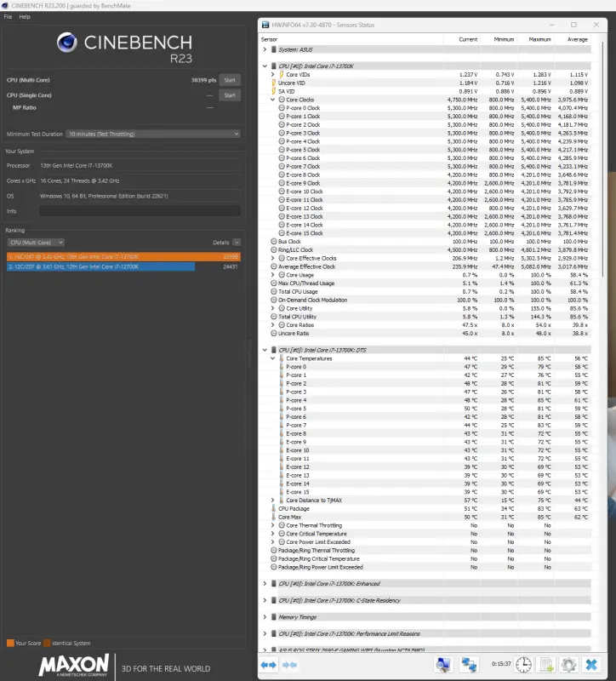Screen dimensions: 616x681
Task: Collapse the Core Temperatures node
Action: [272, 358]
